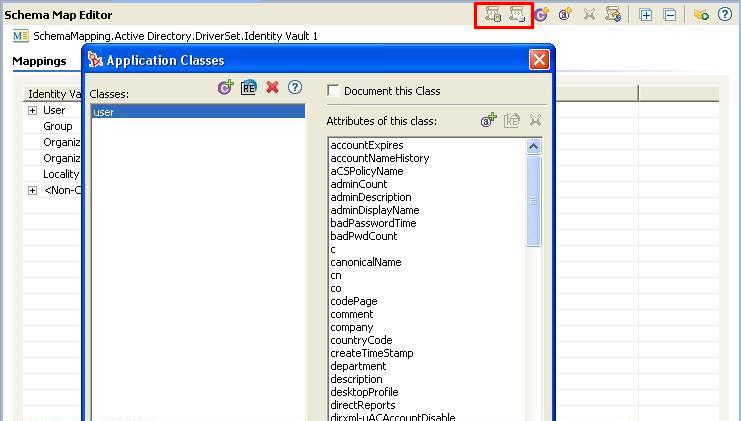The image size is (741, 421).
Task: Click the second schema scroll icon in the red box
Action: coord(517,15)
